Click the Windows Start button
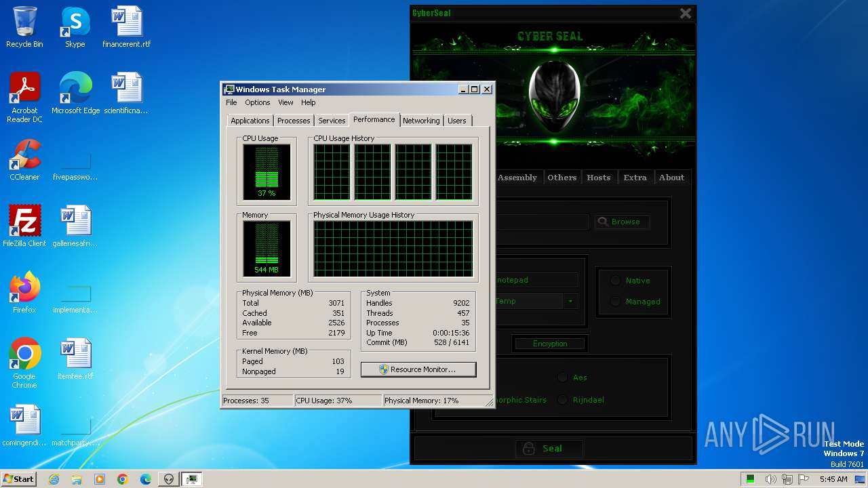 (18, 479)
